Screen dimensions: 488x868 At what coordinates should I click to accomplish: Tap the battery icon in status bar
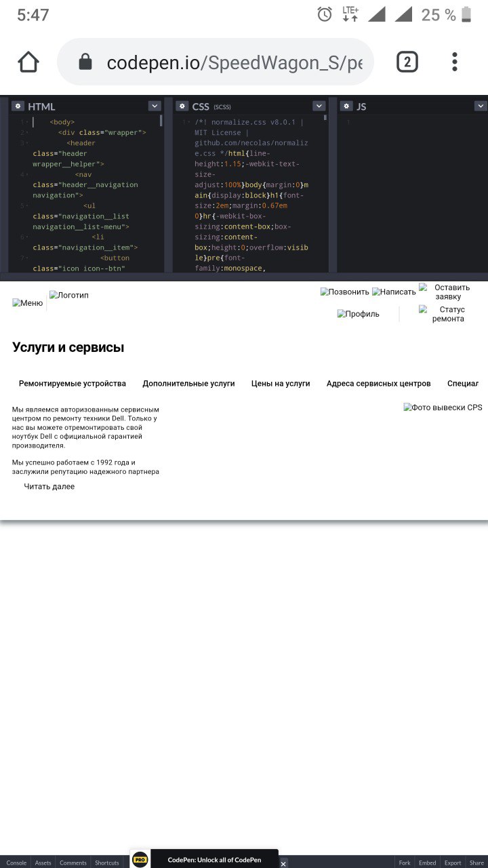pyautogui.click(x=466, y=14)
